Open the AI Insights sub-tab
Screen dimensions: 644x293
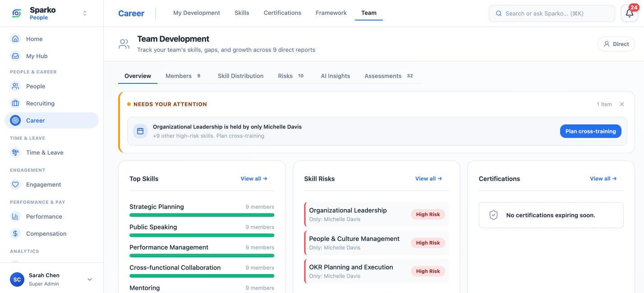[x=335, y=76]
